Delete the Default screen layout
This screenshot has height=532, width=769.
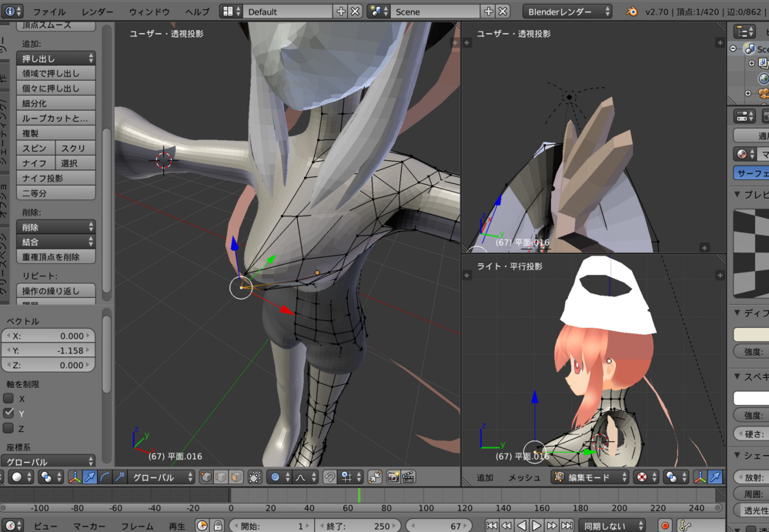tap(355, 12)
